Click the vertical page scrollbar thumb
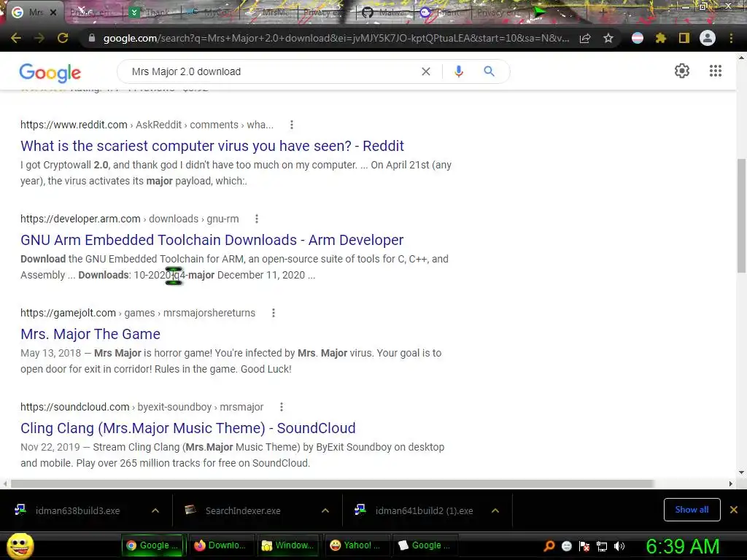 click(x=741, y=215)
